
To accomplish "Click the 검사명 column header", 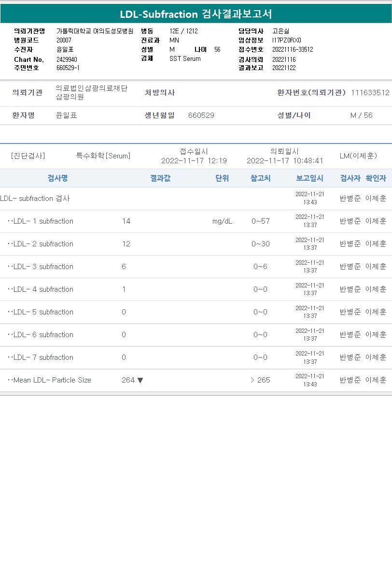I will pos(57,178).
